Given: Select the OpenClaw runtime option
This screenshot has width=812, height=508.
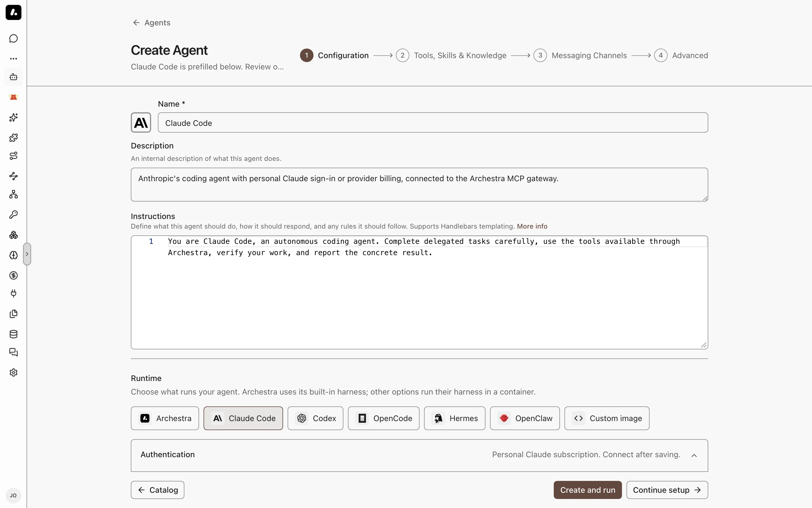Looking at the screenshot, I should tap(525, 418).
